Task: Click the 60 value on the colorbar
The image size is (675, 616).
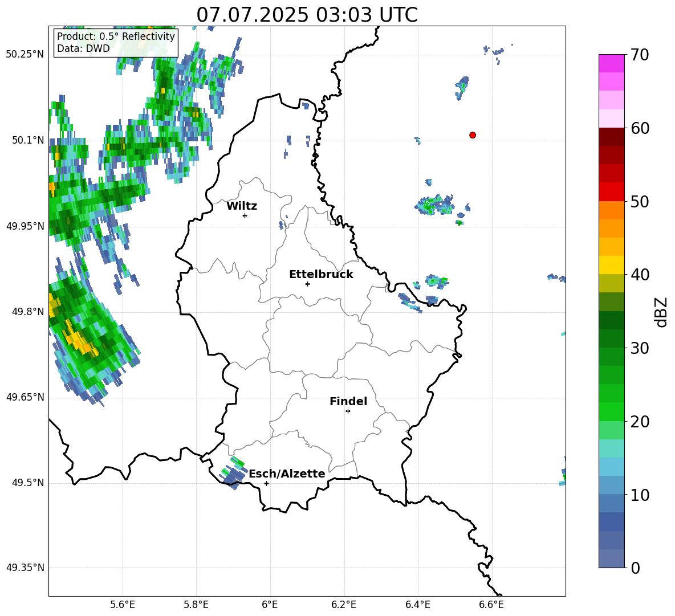Action: pos(640,128)
